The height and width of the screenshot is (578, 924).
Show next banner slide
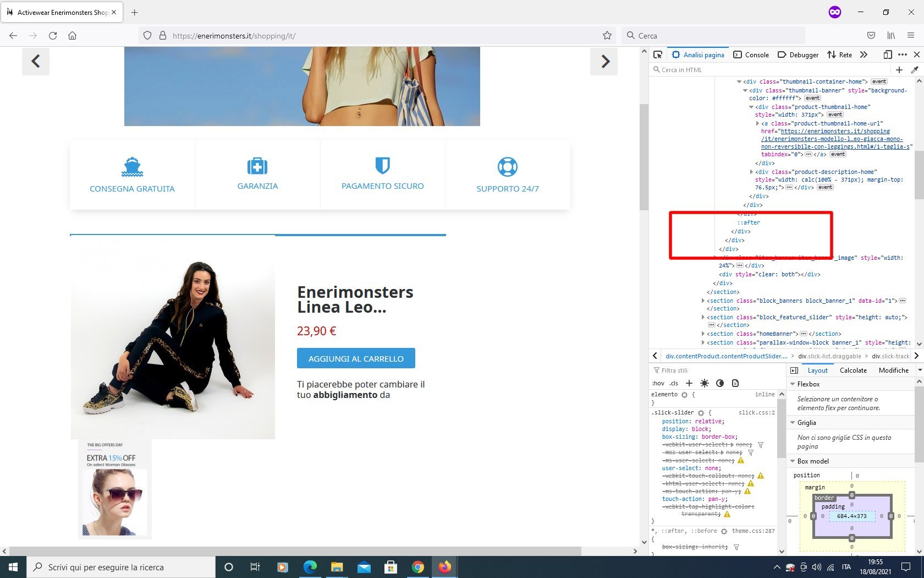point(604,61)
